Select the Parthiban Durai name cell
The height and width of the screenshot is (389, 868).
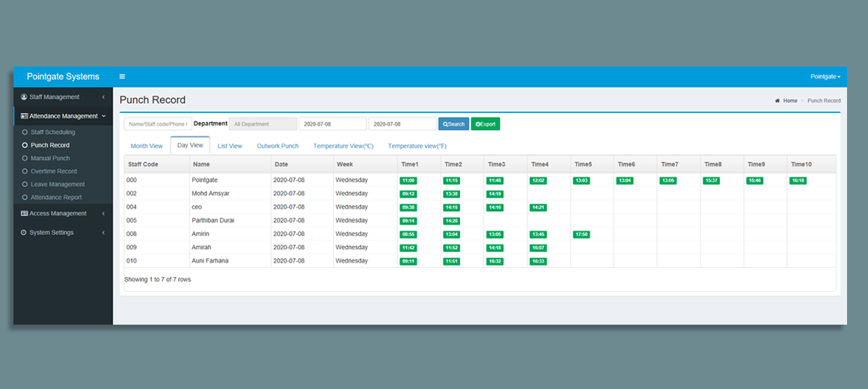(x=230, y=220)
